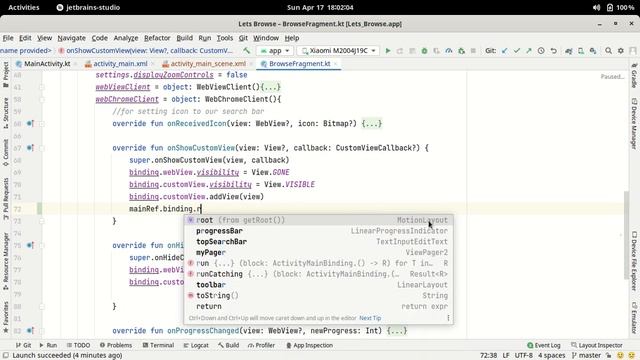Image resolution: width=640 pixels, height=360 pixels.
Task: Click Git update project blue arrow
Action: pyautogui.click(x=505, y=51)
